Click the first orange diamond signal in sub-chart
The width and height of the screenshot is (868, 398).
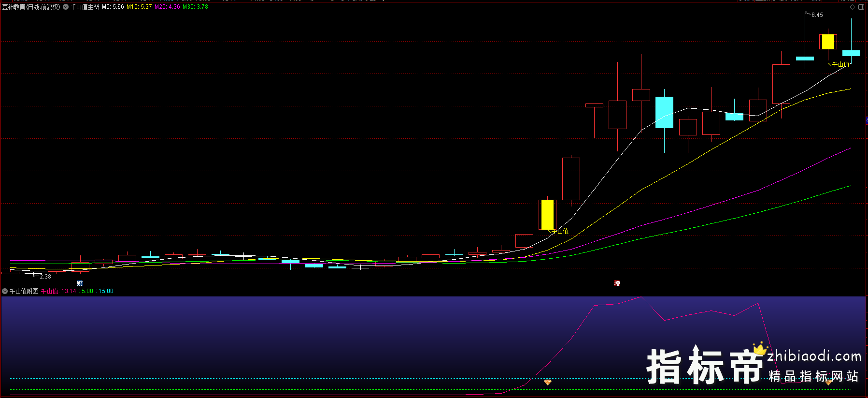(x=547, y=383)
